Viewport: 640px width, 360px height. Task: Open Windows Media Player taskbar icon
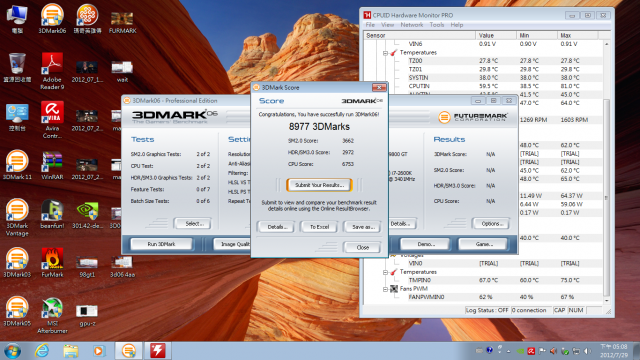98,351
